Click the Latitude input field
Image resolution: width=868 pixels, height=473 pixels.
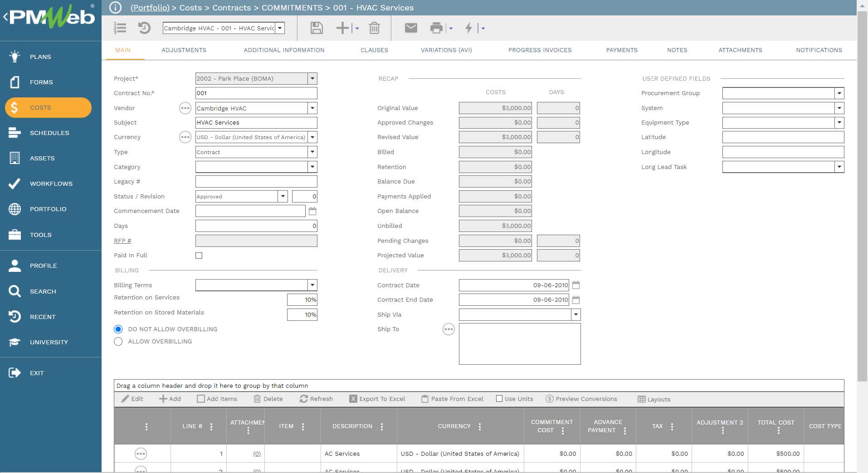coord(783,137)
